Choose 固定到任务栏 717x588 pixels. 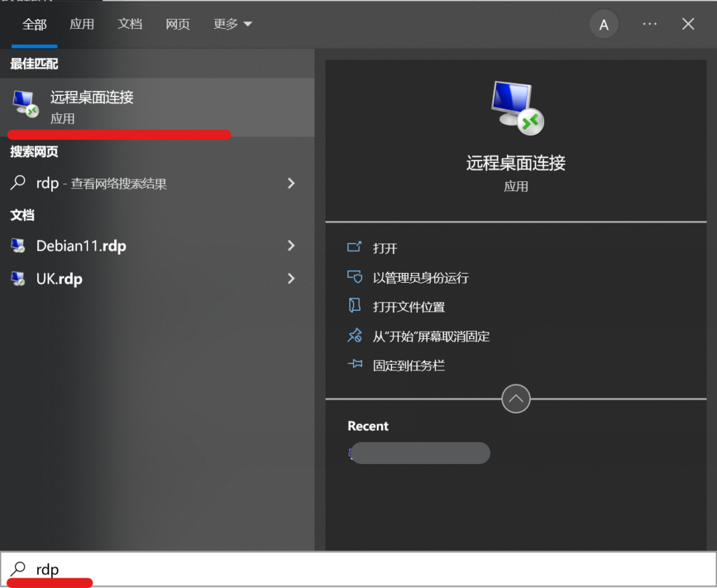click(x=409, y=366)
